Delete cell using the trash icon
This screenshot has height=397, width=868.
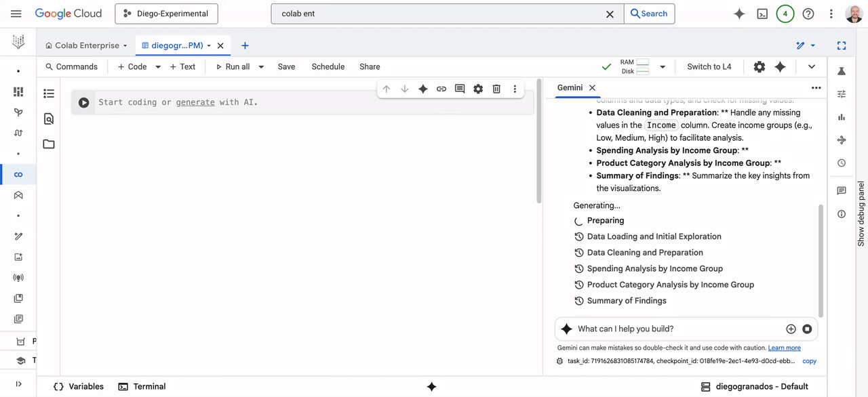[496, 89]
